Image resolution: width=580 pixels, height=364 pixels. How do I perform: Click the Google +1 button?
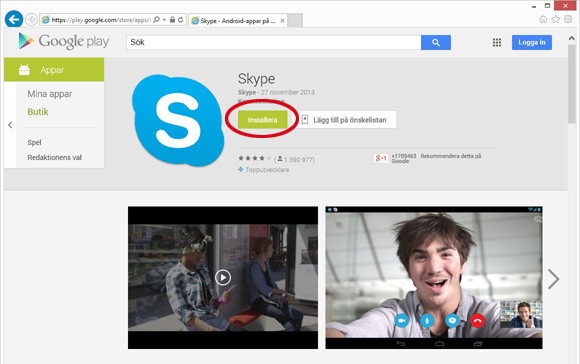click(381, 158)
